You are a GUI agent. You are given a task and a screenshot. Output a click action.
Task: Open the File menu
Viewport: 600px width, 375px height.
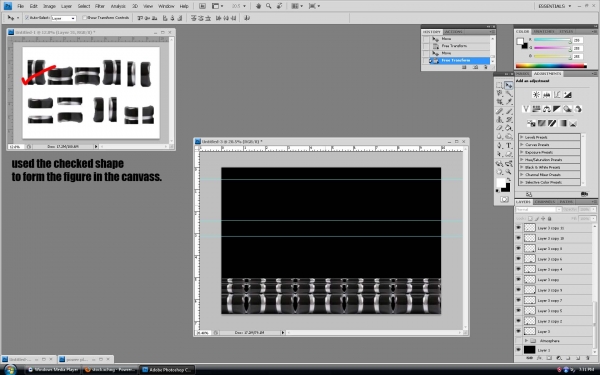tap(21, 6)
